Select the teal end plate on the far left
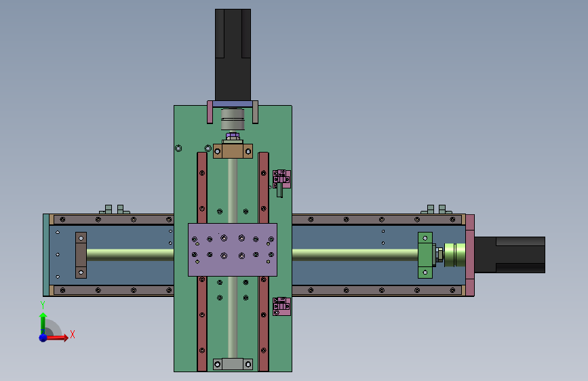This screenshot has width=588, height=381. [x=46, y=255]
